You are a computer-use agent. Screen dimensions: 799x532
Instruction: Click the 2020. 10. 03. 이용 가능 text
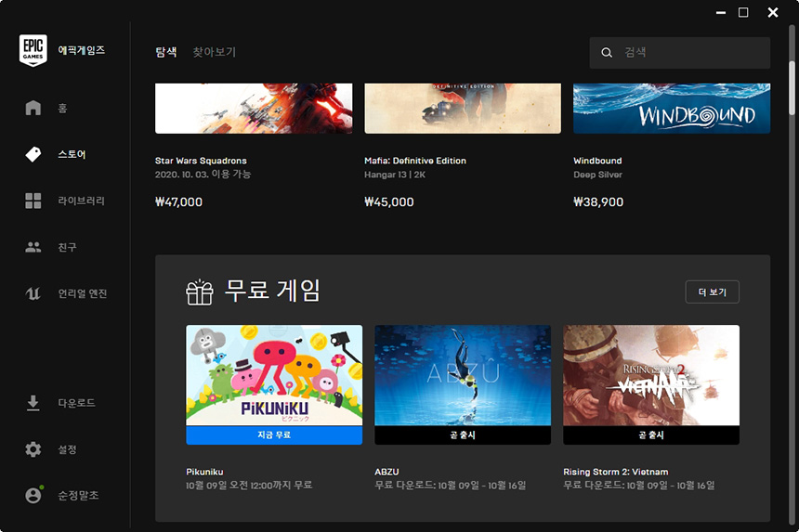(203, 175)
